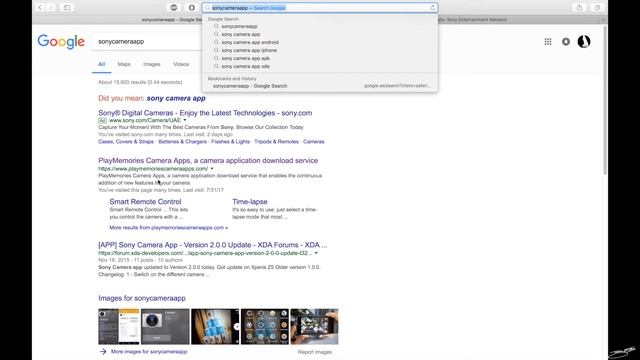
Task: Select the Videos results tab
Action: point(181,64)
